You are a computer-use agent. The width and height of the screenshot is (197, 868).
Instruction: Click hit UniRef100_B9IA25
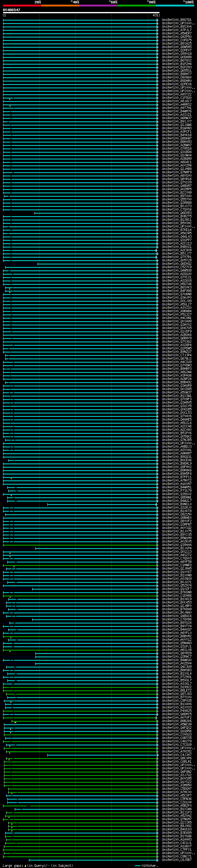(177, 43)
